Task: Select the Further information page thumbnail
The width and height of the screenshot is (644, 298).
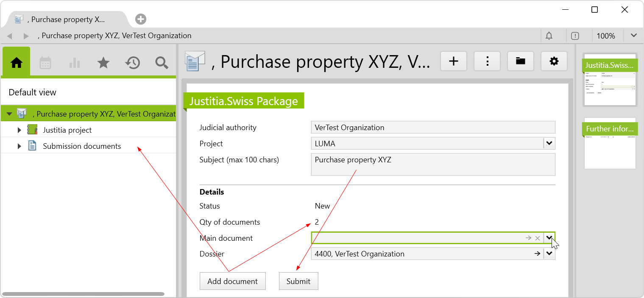Action: 610,143
